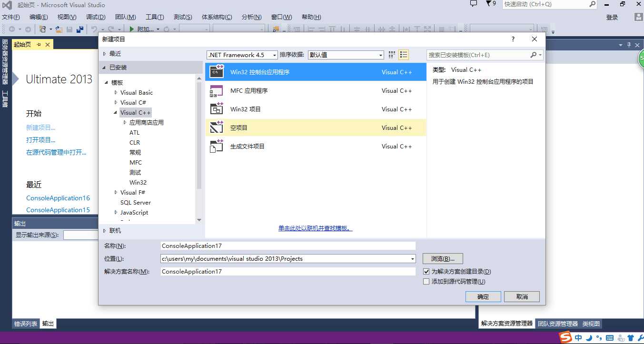Switch to the 类视图 tab
Screen dimensions: 644x344
tap(591, 324)
